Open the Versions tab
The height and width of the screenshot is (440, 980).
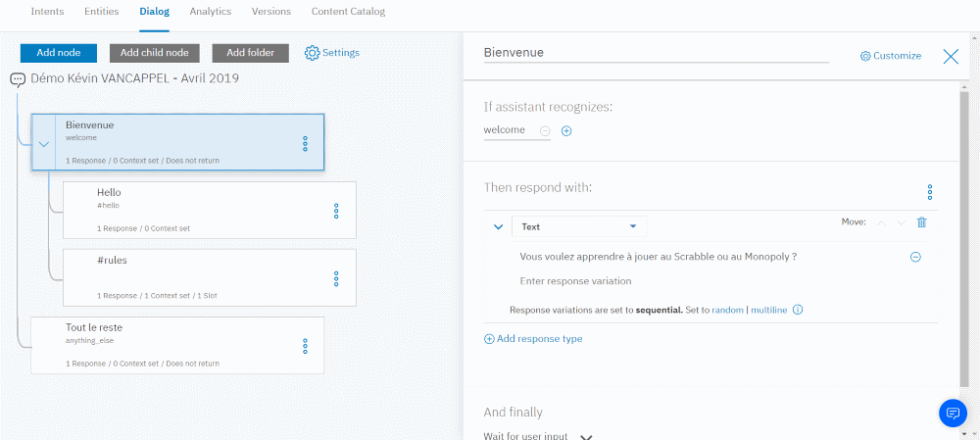pyautogui.click(x=271, y=11)
